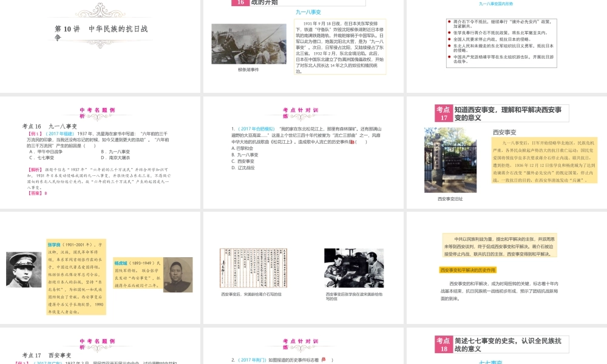Click the handwritten letter image
This screenshot has height=364, width=607.
[x=253, y=268]
